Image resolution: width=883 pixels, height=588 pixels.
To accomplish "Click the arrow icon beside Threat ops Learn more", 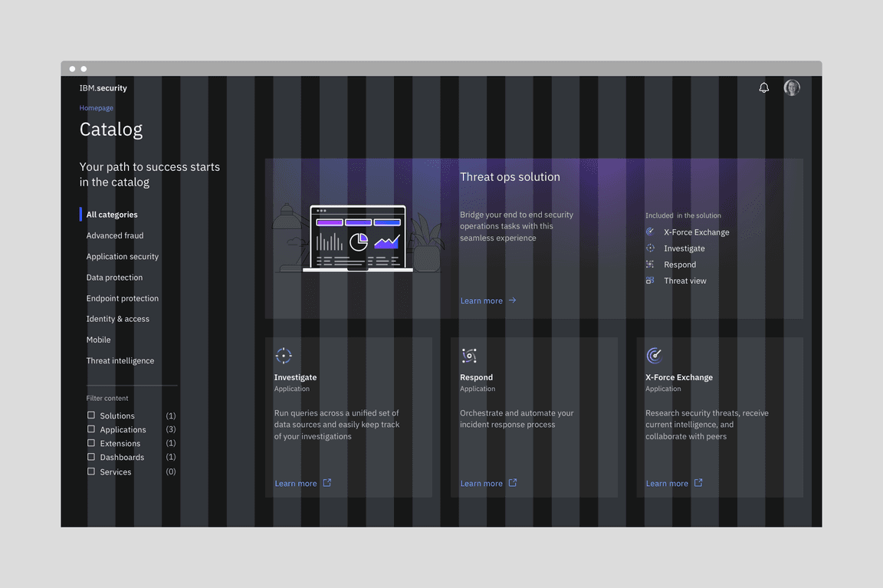I will 513,301.
